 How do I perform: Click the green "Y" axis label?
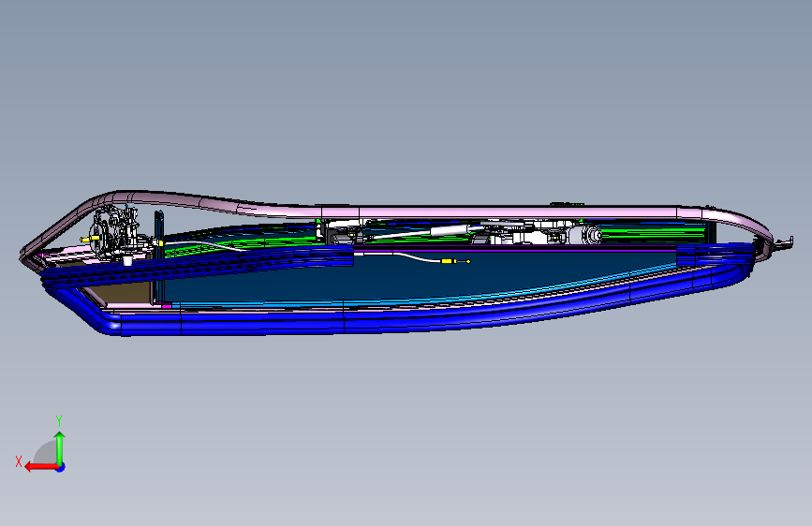point(59,420)
